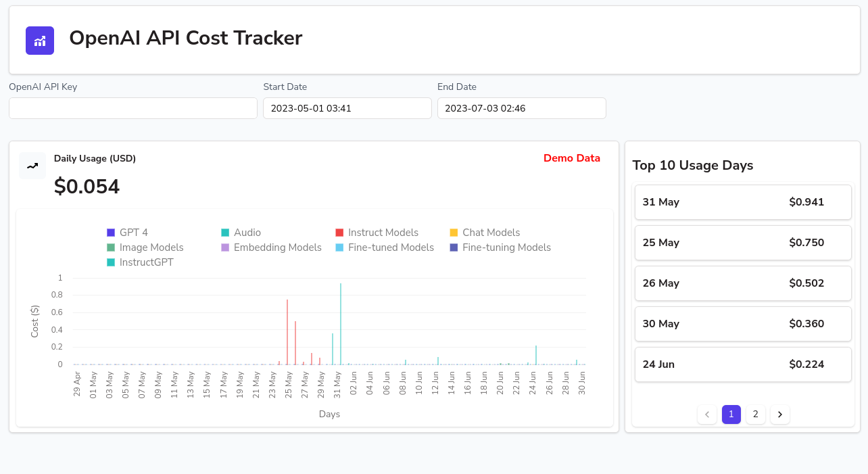Select page 1 in pagination
Image resolution: width=868 pixels, height=474 pixels.
[731, 414]
